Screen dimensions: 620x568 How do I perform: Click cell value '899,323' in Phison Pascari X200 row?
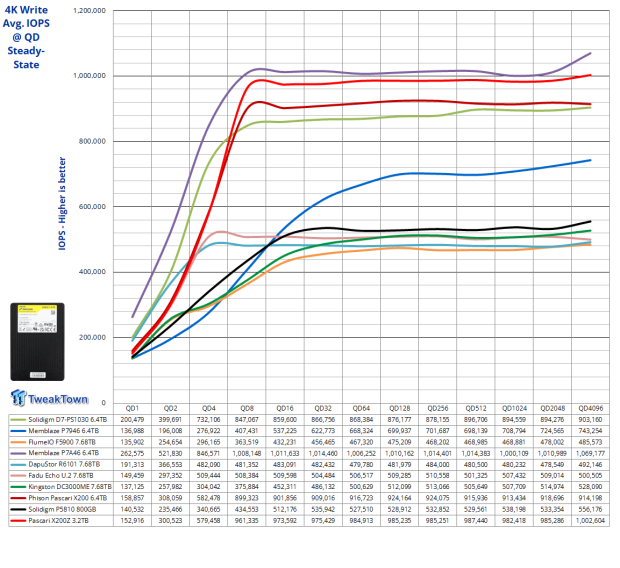(247, 498)
